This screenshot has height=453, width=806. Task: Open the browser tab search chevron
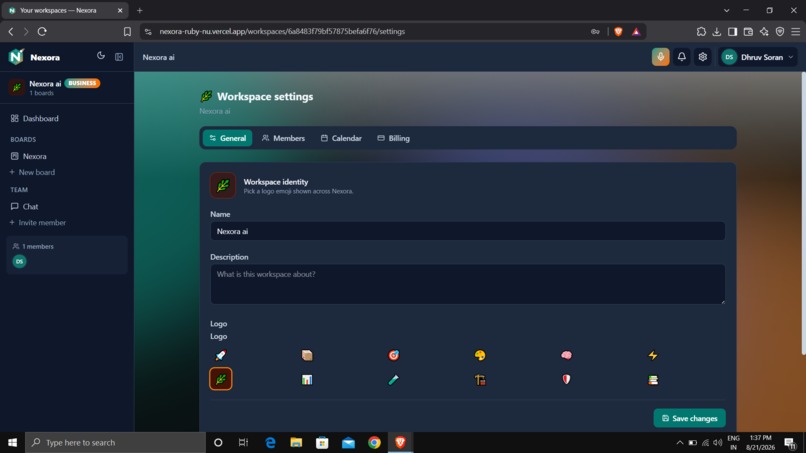[x=726, y=10]
